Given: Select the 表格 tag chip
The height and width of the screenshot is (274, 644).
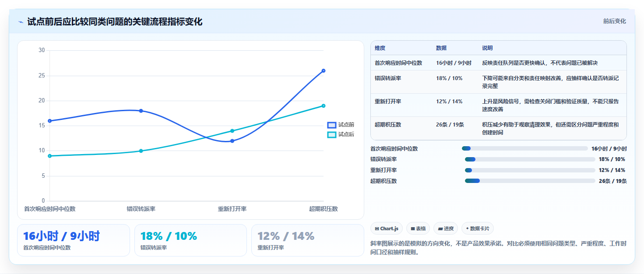Looking at the screenshot, I should [x=418, y=228].
